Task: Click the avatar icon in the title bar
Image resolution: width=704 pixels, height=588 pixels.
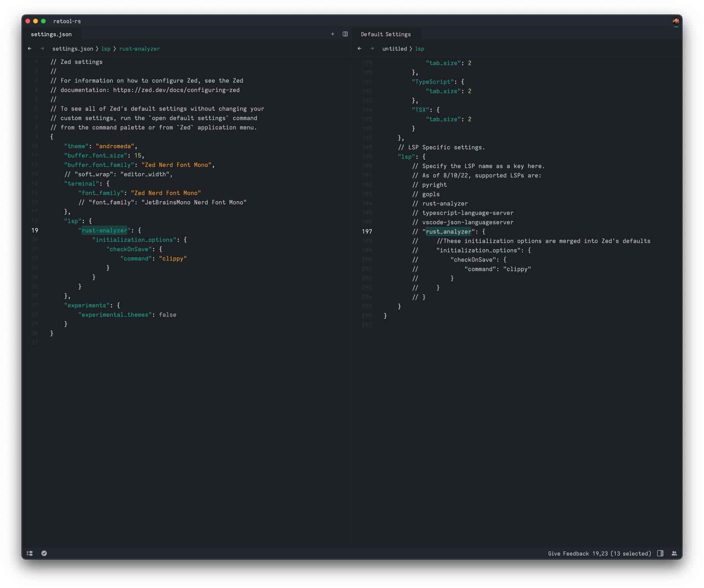Action: pos(676,21)
